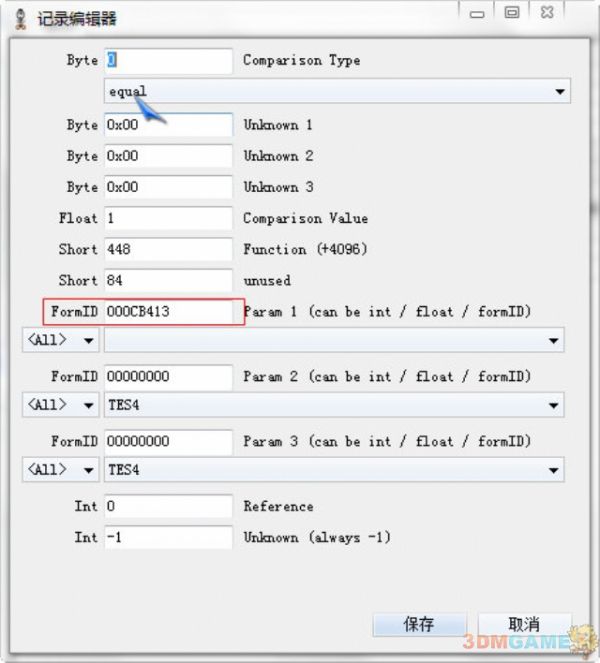Click the Function short field containing 448
The image size is (600, 663).
coord(168,249)
